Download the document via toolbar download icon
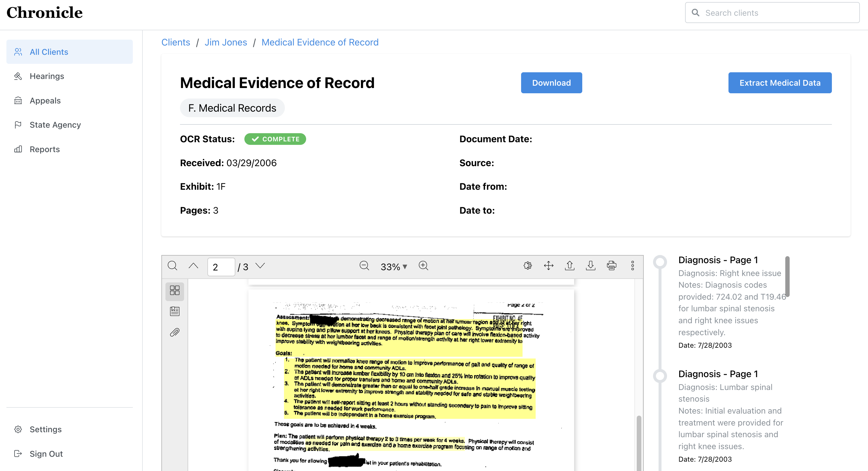Image resolution: width=868 pixels, height=471 pixels. [x=590, y=266]
